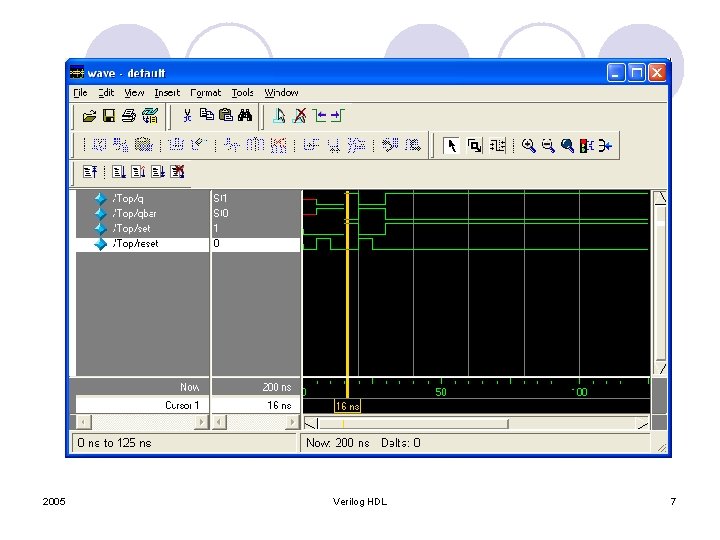
Task: Click right arrow of signal names scrollbar
Action: [x=201, y=422]
